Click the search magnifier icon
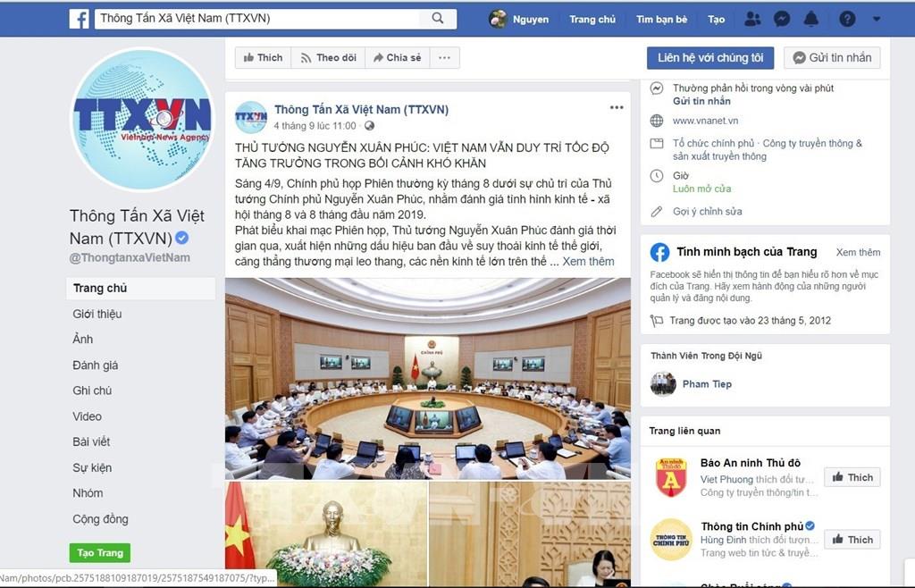The height and width of the screenshot is (588, 915). [x=438, y=18]
